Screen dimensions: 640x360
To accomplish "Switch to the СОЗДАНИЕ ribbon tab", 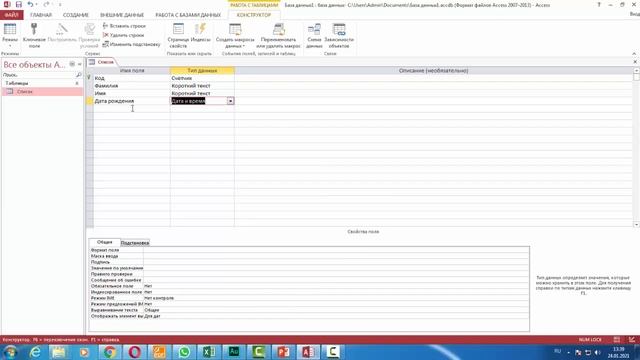I will tap(76, 15).
